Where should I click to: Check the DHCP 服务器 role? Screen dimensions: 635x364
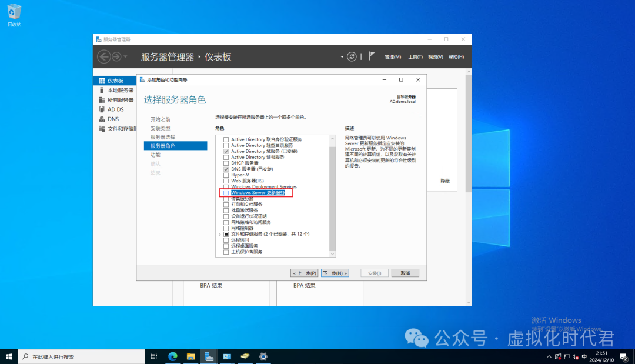(x=226, y=163)
